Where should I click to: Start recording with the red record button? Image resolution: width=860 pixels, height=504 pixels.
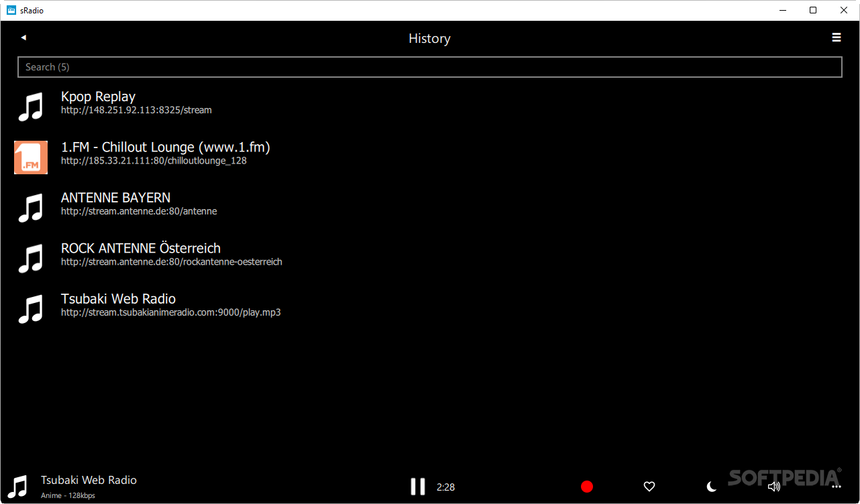(587, 487)
